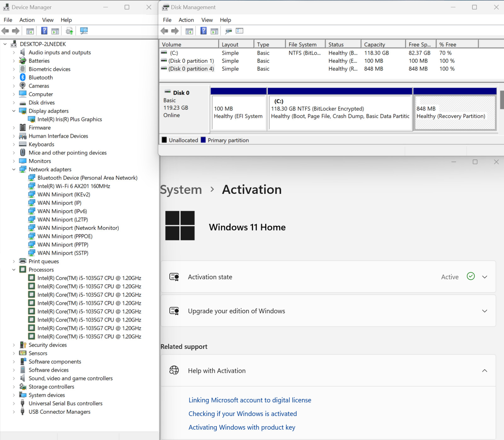Collapse the Network adapters node
Viewport: 504px width, 440px height.
pos(14,169)
